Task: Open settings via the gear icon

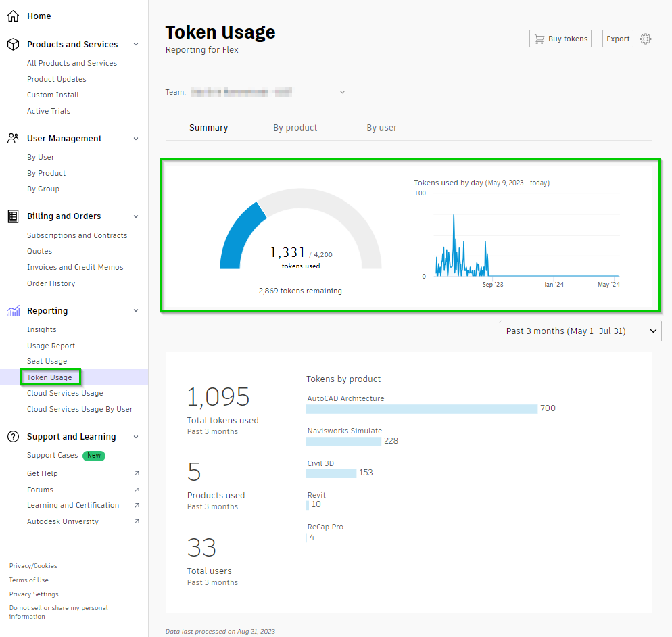Action: point(646,39)
